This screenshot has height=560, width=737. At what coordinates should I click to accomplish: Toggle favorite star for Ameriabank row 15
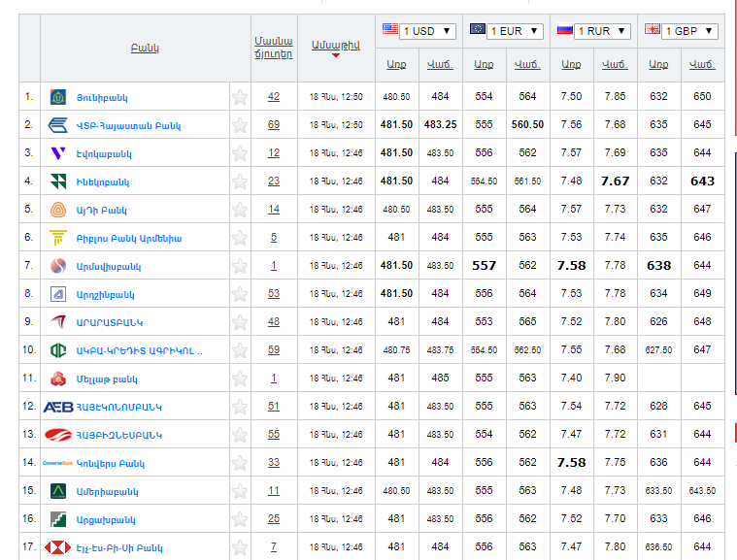pos(240,491)
